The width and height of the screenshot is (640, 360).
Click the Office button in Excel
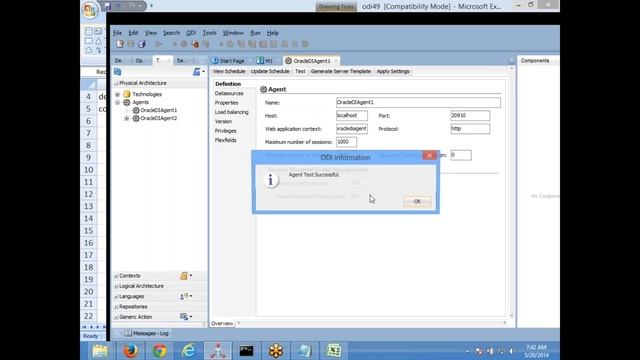[x=90, y=10]
